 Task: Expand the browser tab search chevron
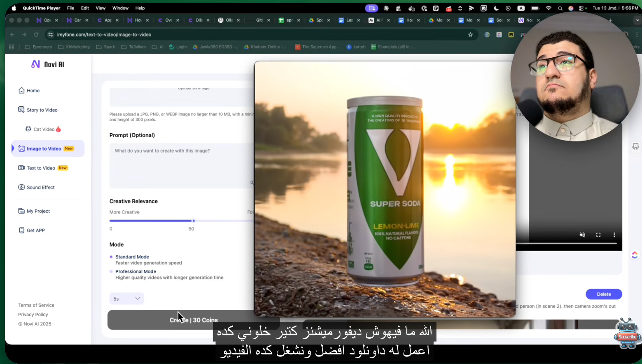click(637, 20)
